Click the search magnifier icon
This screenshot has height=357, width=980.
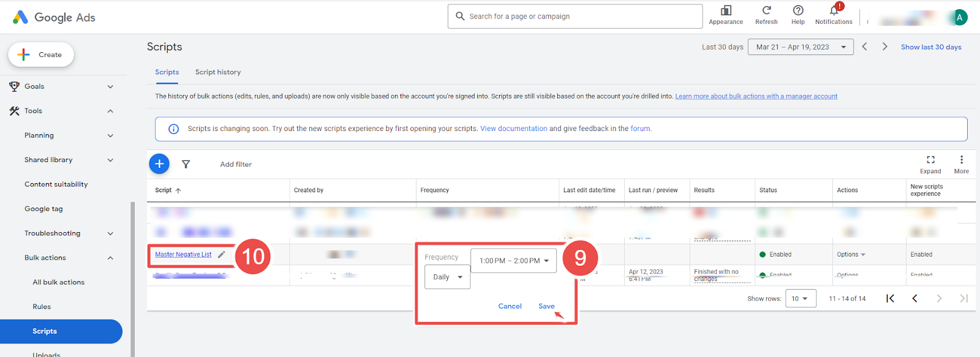[460, 17]
